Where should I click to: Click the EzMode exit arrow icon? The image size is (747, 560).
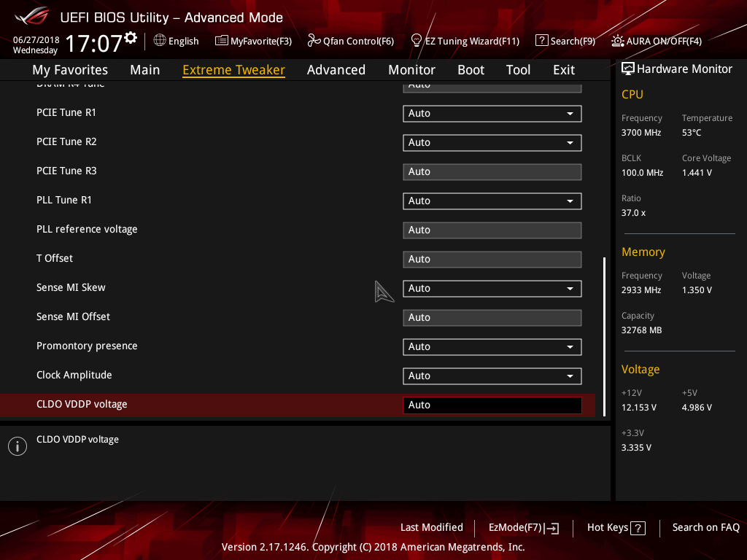pyautogui.click(x=551, y=528)
